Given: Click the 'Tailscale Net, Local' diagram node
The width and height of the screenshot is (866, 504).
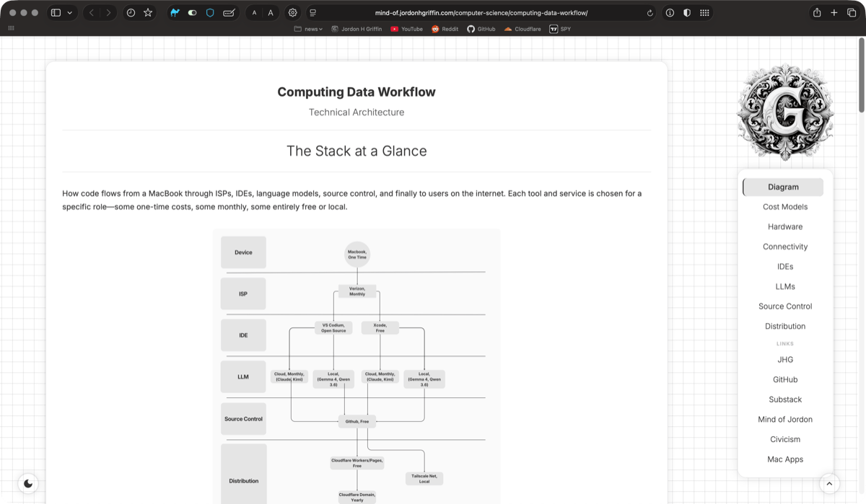Looking at the screenshot, I should coord(424,479).
